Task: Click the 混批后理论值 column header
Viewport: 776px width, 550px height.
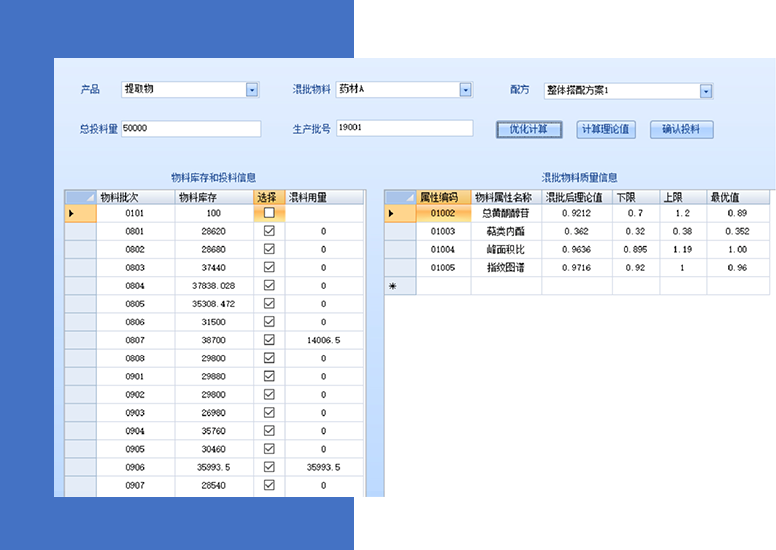Action: [x=576, y=197]
